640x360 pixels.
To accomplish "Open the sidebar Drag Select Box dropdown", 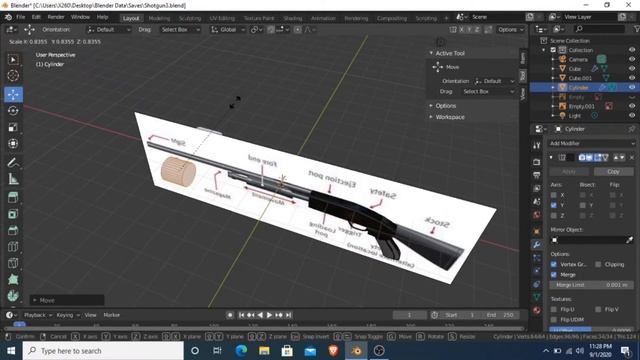I will pos(488,91).
